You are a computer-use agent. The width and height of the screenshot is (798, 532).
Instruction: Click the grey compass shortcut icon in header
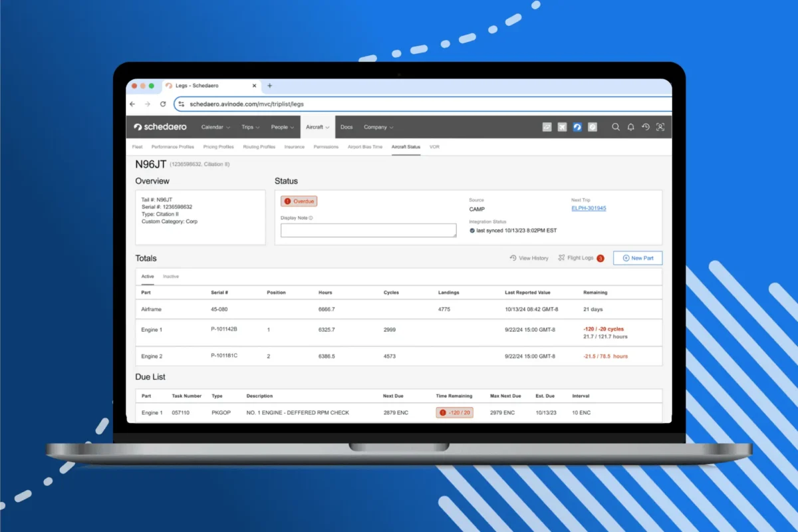(593, 127)
